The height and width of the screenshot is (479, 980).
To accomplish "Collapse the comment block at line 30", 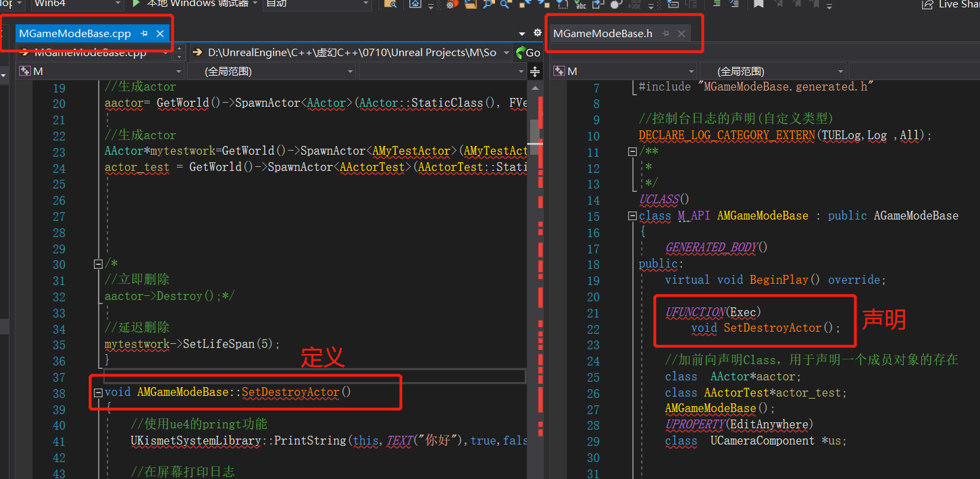I will point(98,264).
